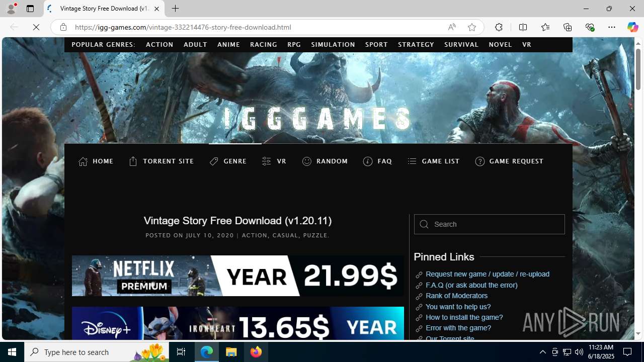The width and height of the screenshot is (644, 362).
Task: Click the FAQ info icon
Action: tap(368, 161)
